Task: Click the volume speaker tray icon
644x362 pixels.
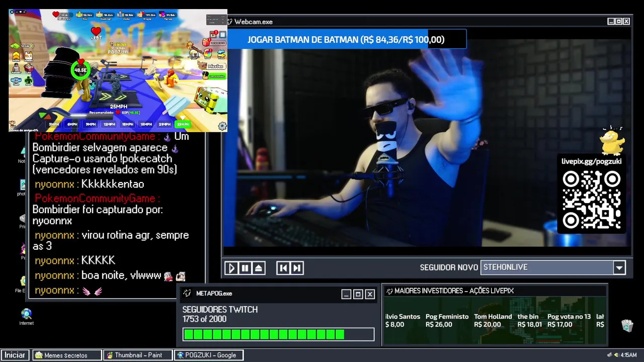Action: pos(616,355)
